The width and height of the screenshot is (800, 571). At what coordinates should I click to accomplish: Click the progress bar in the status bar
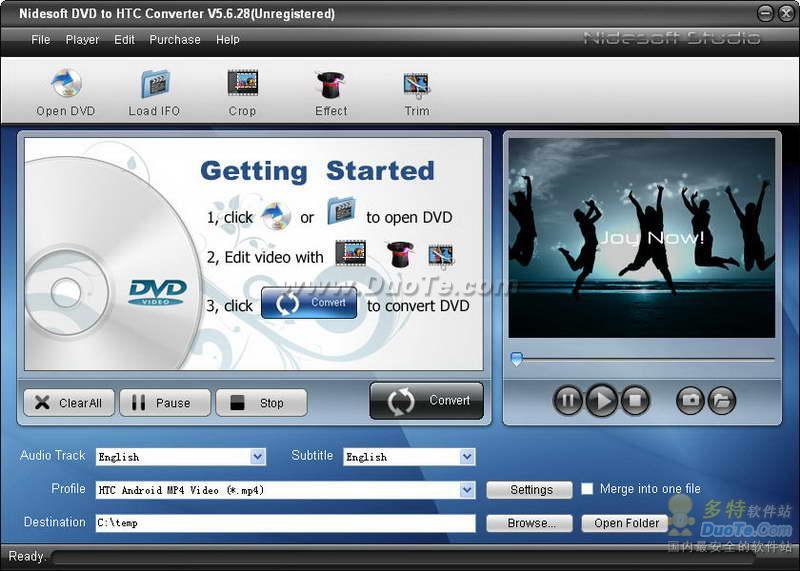pos(403,557)
